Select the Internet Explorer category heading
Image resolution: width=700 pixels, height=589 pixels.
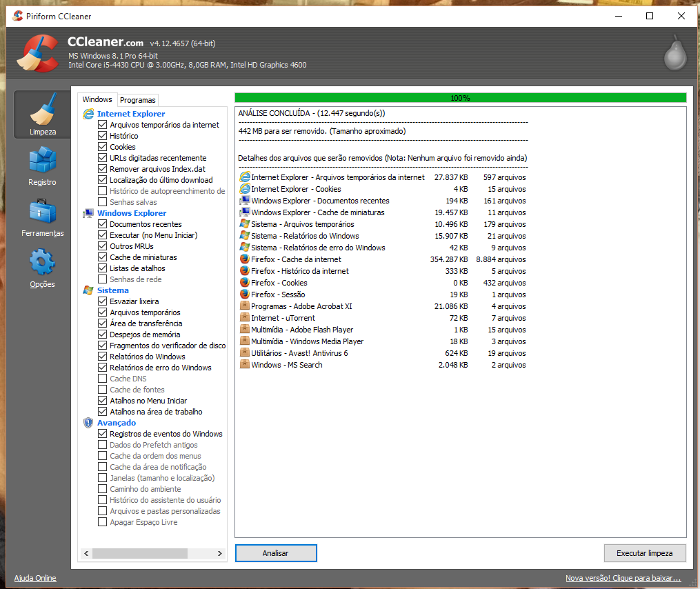click(x=131, y=114)
